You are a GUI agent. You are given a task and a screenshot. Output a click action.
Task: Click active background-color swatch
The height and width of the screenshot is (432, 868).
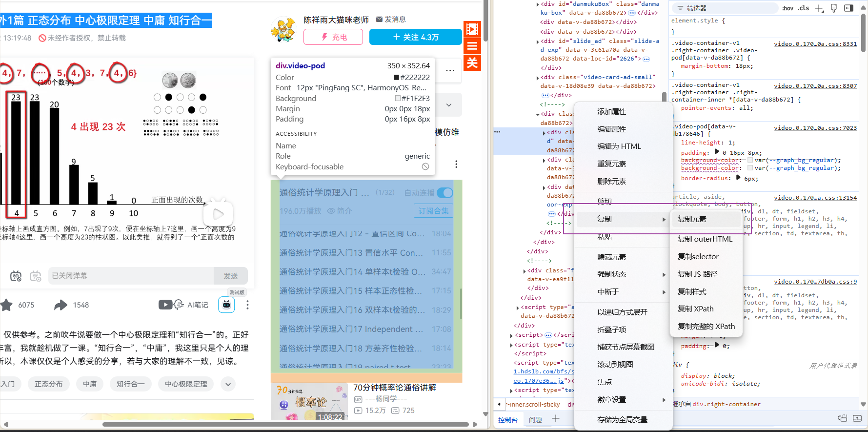(x=750, y=168)
